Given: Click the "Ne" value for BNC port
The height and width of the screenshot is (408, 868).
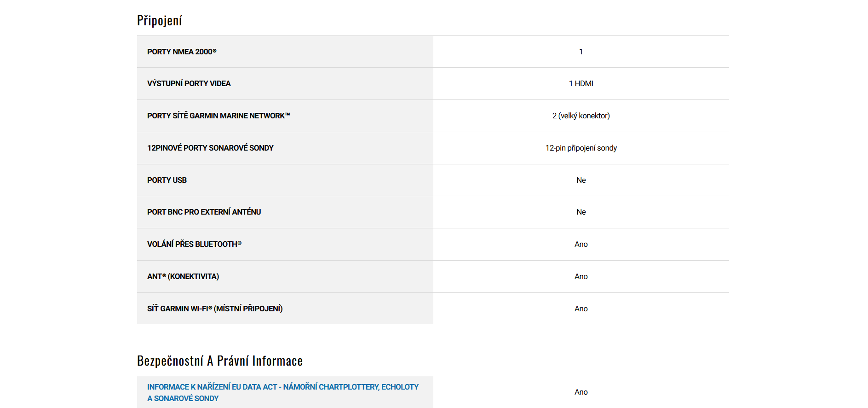Looking at the screenshot, I should (581, 212).
